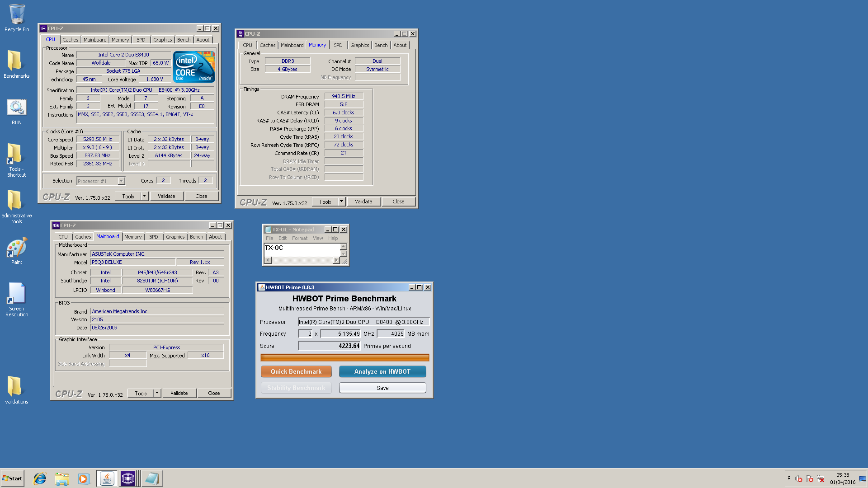Show hidden tray icons arrow
This screenshot has width=868, height=488.
click(x=789, y=478)
